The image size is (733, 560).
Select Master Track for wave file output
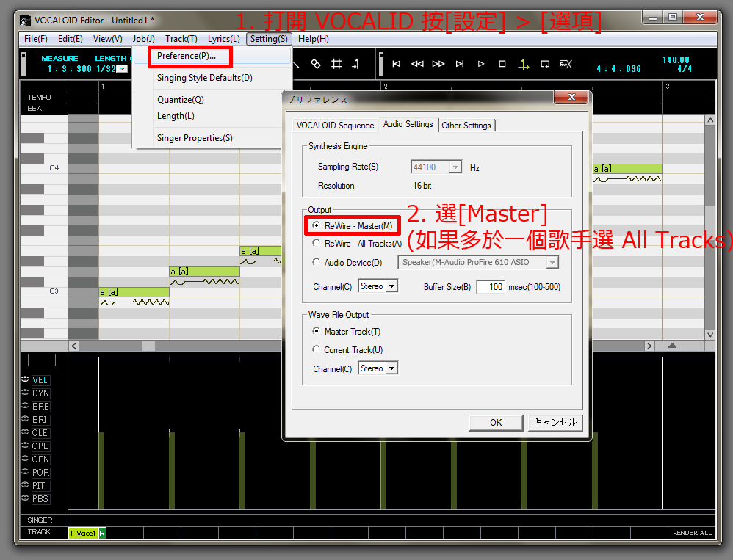[x=317, y=331]
